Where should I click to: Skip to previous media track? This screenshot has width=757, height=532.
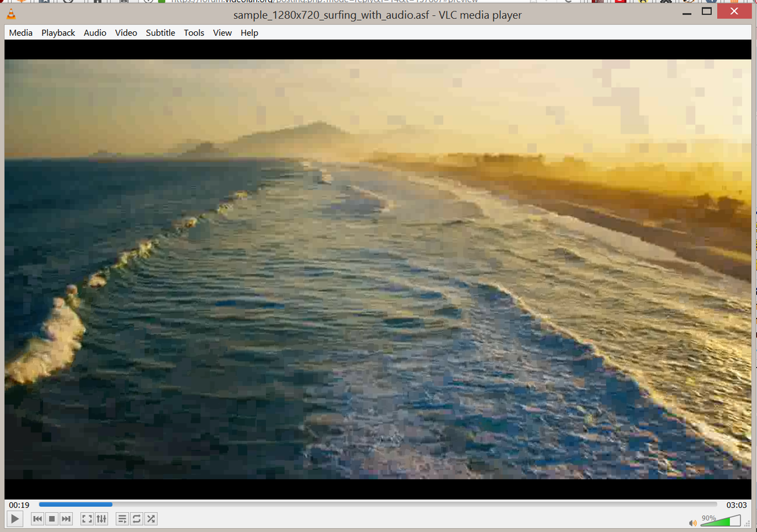click(x=37, y=519)
